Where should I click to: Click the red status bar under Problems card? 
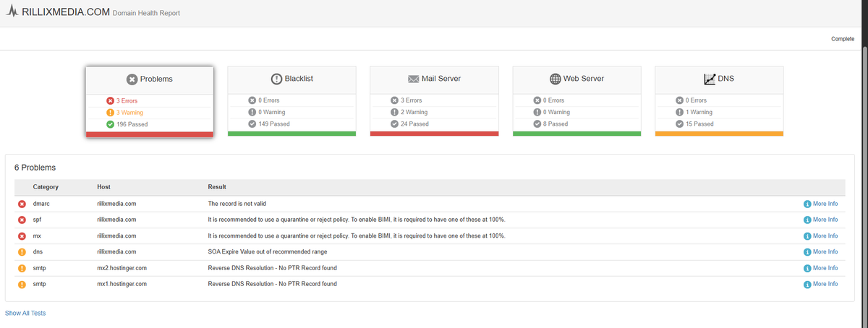pos(149,134)
